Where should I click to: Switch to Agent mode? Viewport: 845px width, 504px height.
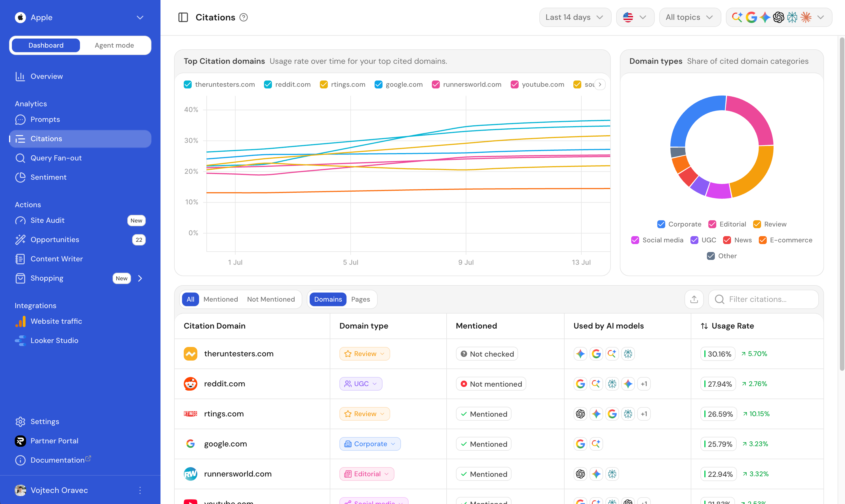point(114,45)
